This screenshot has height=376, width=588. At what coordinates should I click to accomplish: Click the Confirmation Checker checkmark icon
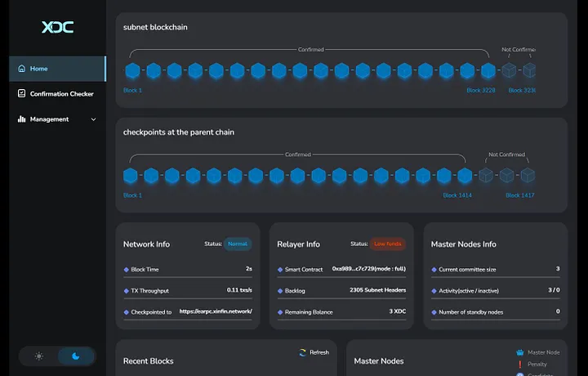pyautogui.click(x=21, y=94)
